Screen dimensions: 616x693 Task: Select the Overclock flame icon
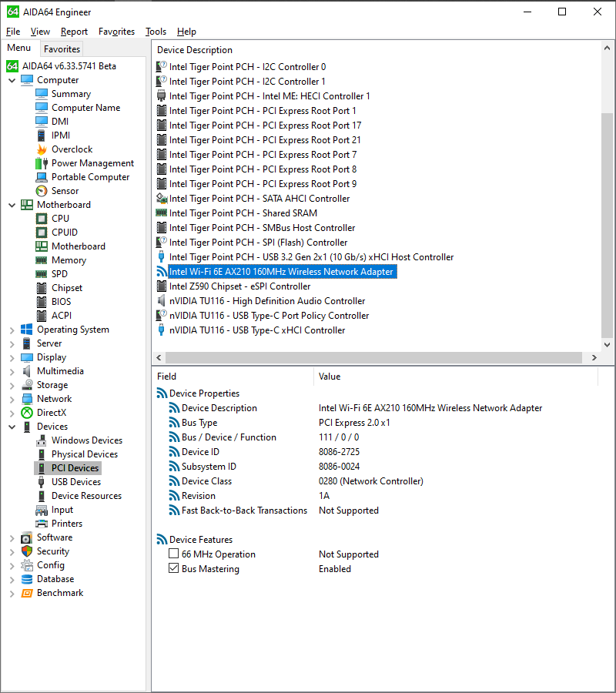coord(42,149)
